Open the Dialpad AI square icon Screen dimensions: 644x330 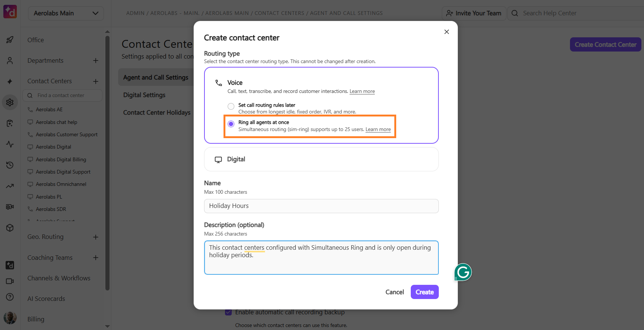[10, 265]
